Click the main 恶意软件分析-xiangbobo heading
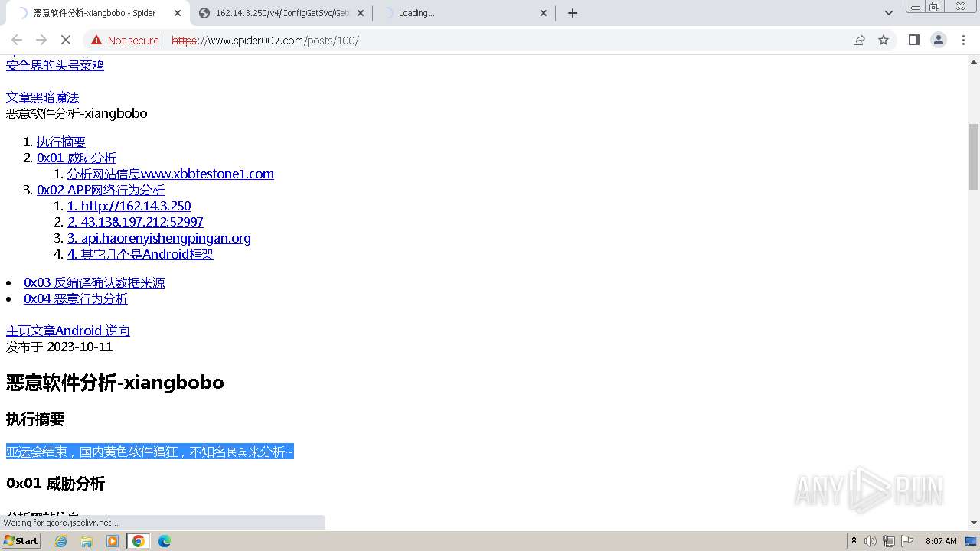The height and width of the screenshot is (551, 980). [115, 382]
